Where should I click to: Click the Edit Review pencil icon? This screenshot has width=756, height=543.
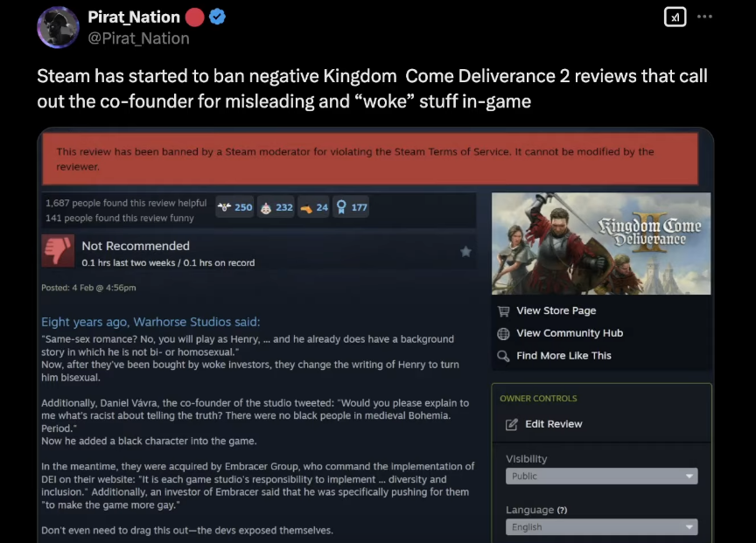click(512, 424)
